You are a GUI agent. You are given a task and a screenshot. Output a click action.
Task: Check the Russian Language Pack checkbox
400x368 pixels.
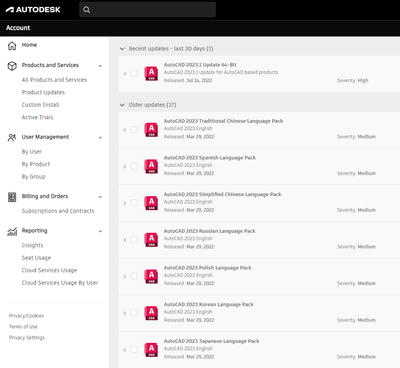(134, 239)
